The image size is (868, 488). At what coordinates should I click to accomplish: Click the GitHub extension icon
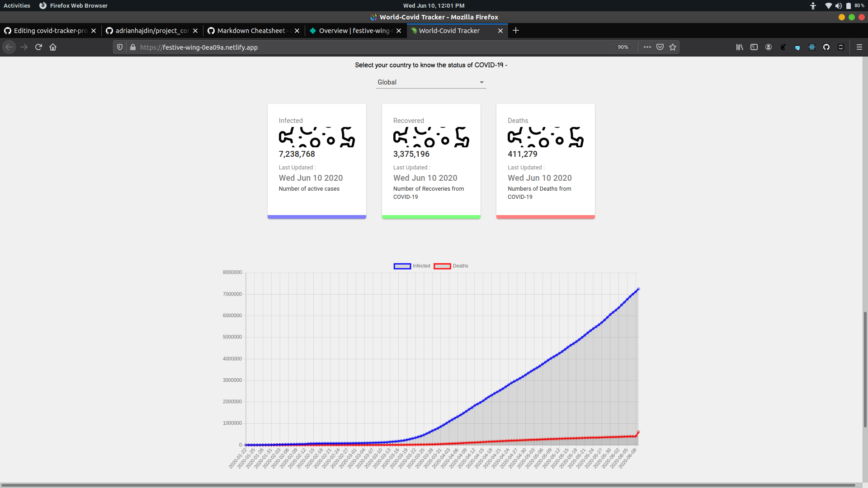pos(826,47)
